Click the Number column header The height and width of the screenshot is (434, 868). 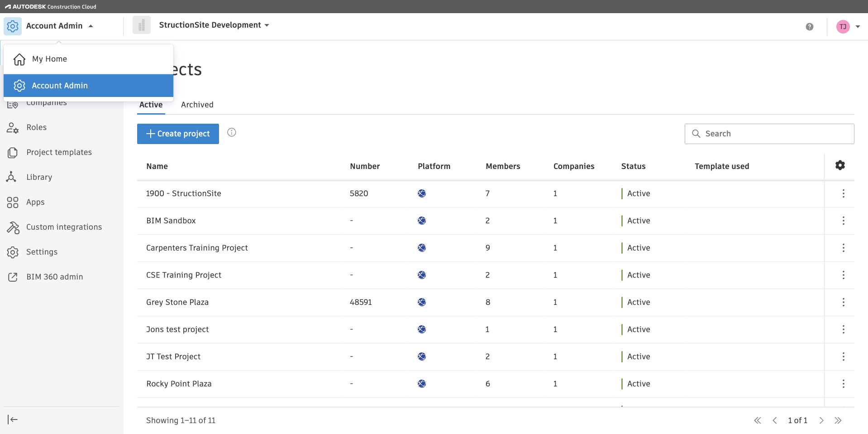point(365,166)
